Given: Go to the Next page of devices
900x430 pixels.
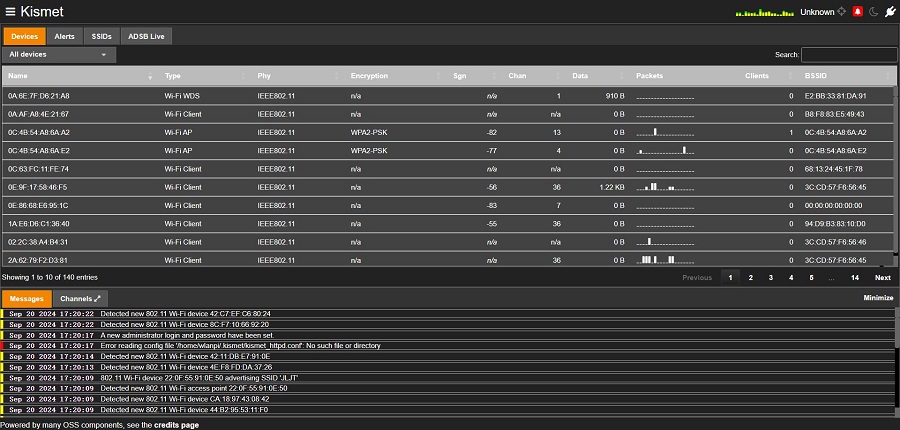Looking at the screenshot, I should [x=882, y=277].
